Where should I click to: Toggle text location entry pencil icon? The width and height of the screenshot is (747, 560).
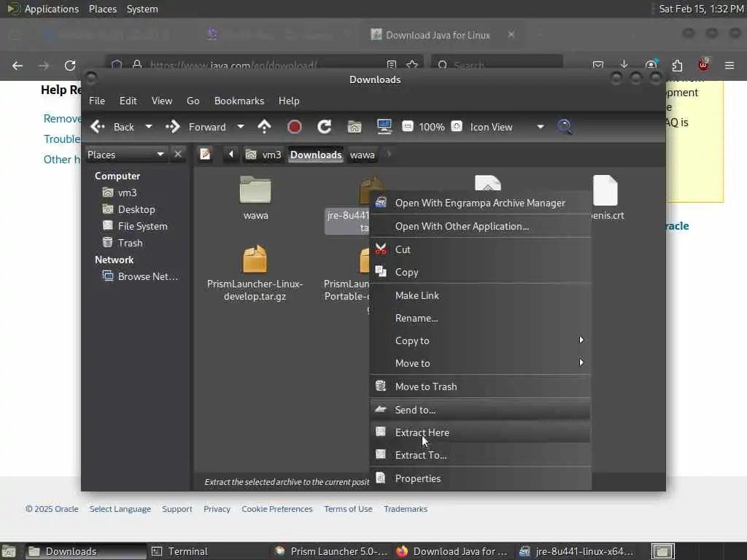pos(205,155)
